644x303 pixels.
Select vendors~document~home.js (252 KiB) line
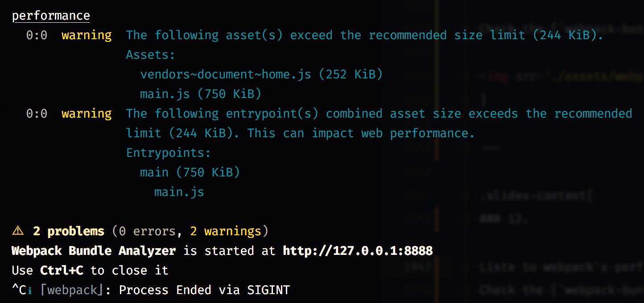pos(261,74)
